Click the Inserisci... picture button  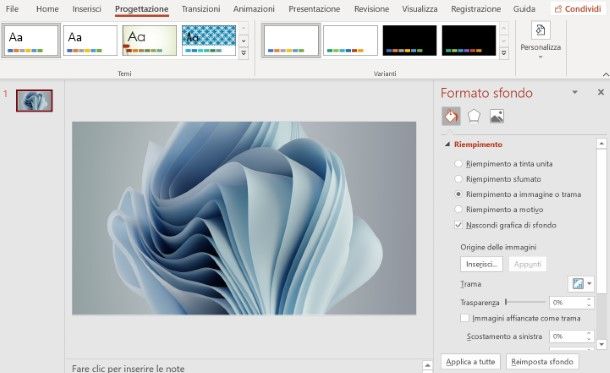481,264
